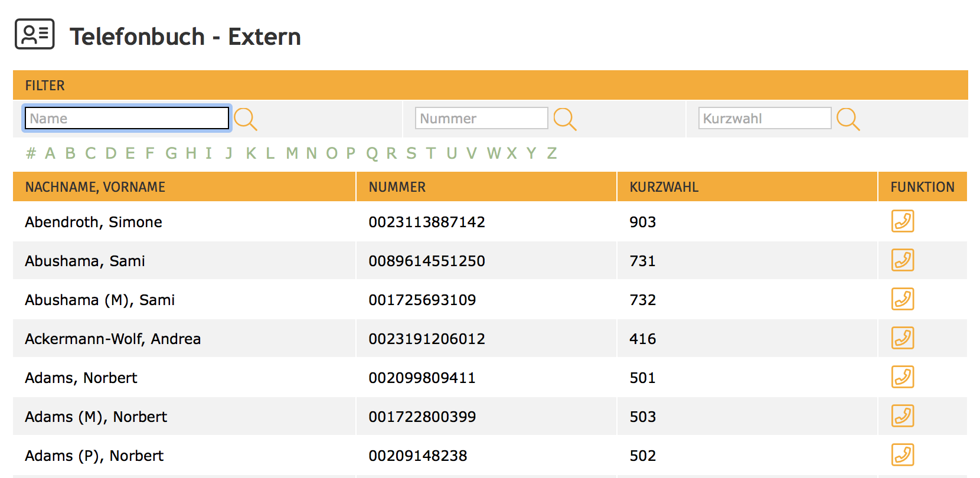This screenshot has width=980, height=478.
Task: Search by number using the magnifier icon
Action: click(564, 119)
